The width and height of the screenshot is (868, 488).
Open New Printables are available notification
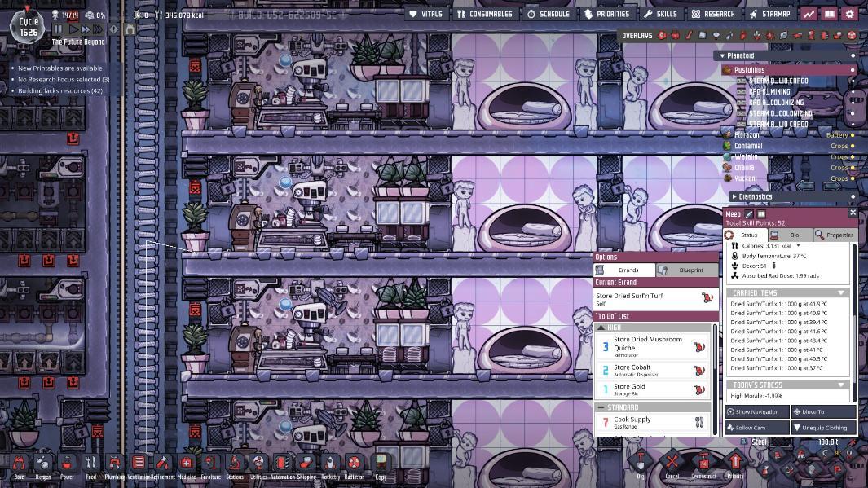point(59,68)
